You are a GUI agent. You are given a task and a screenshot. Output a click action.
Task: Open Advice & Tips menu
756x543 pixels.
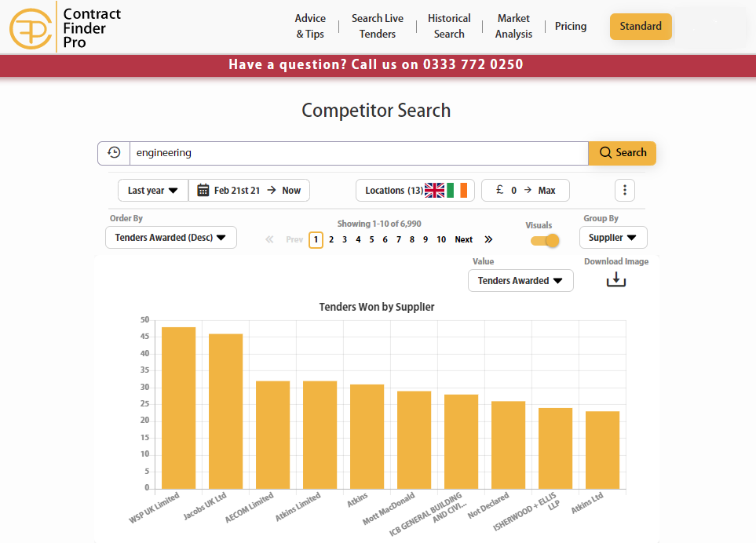(310, 26)
